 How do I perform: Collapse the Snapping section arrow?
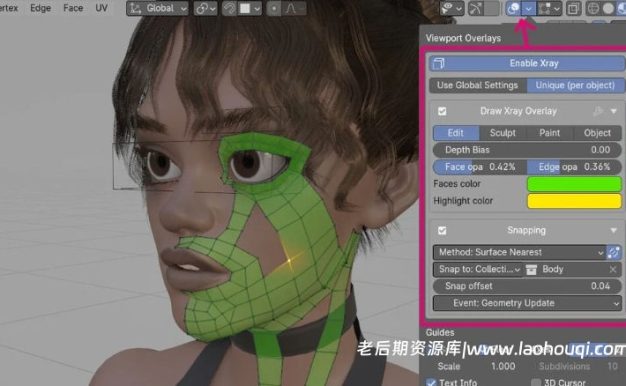click(x=614, y=230)
